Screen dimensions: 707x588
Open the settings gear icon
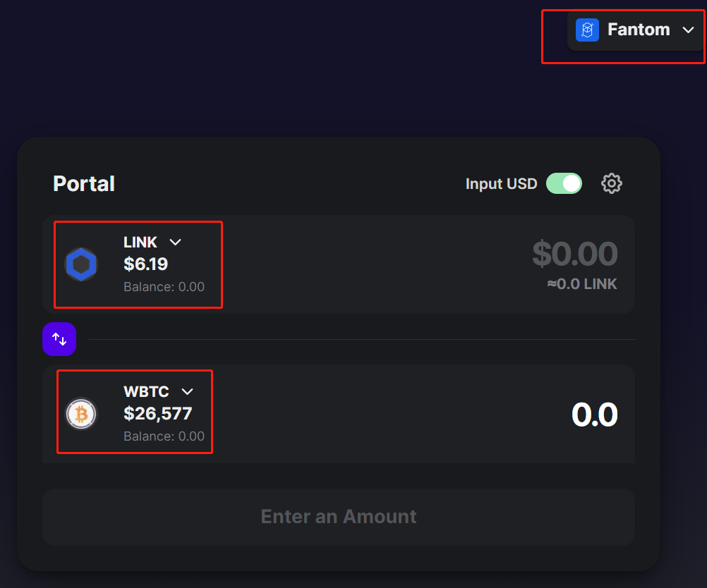click(x=612, y=183)
